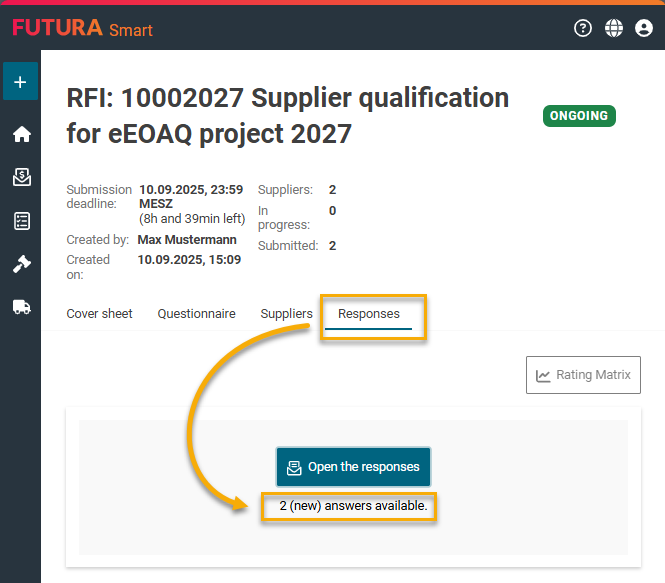
Task: Select the gavel auction sidebar icon
Action: (21, 264)
